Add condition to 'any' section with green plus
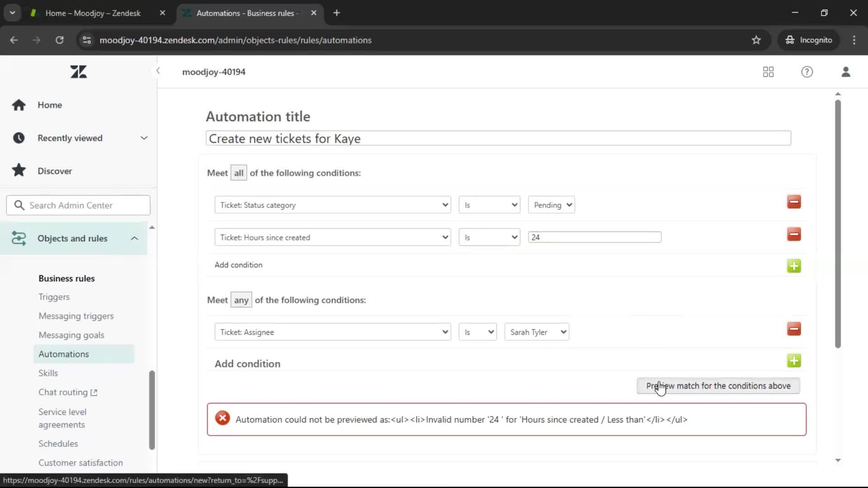This screenshot has height=488, width=868. coord(794,361)
